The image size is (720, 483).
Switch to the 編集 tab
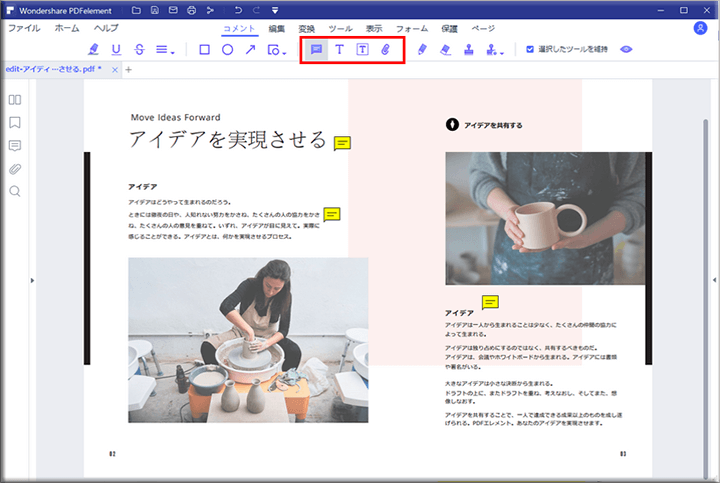tap(276, 28)
